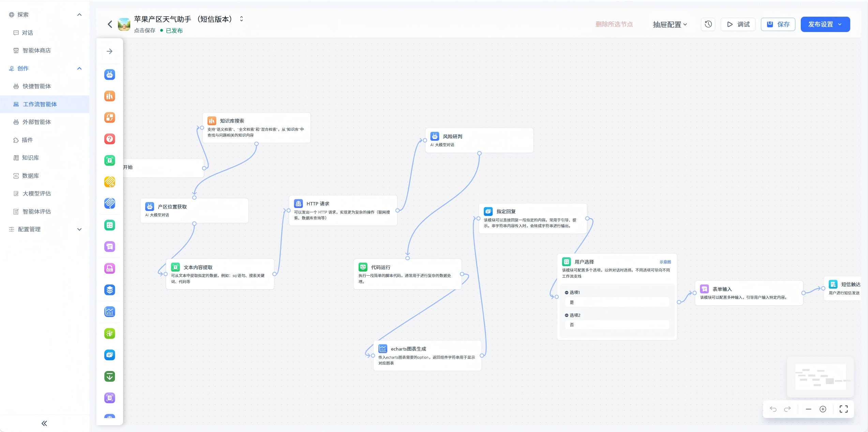Click the zoom out minus control

(808, 409)
